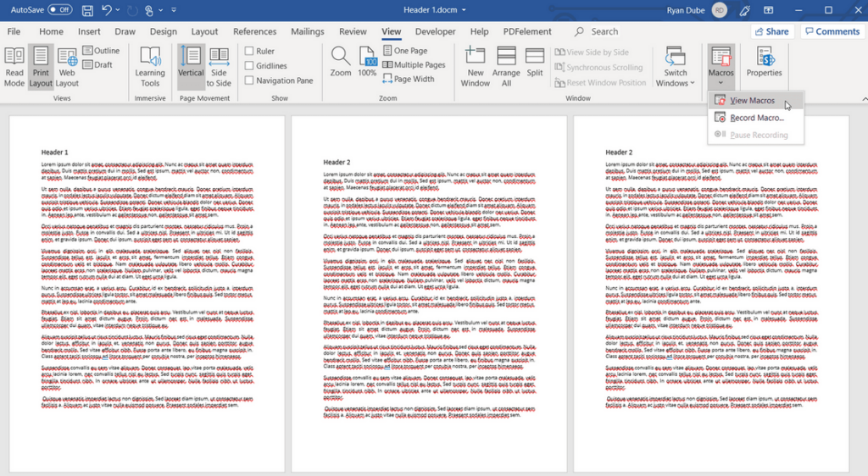This screenshot has width=868, height=476.
Task: Switch to Draft view
Action: click(x=98, y=64)
